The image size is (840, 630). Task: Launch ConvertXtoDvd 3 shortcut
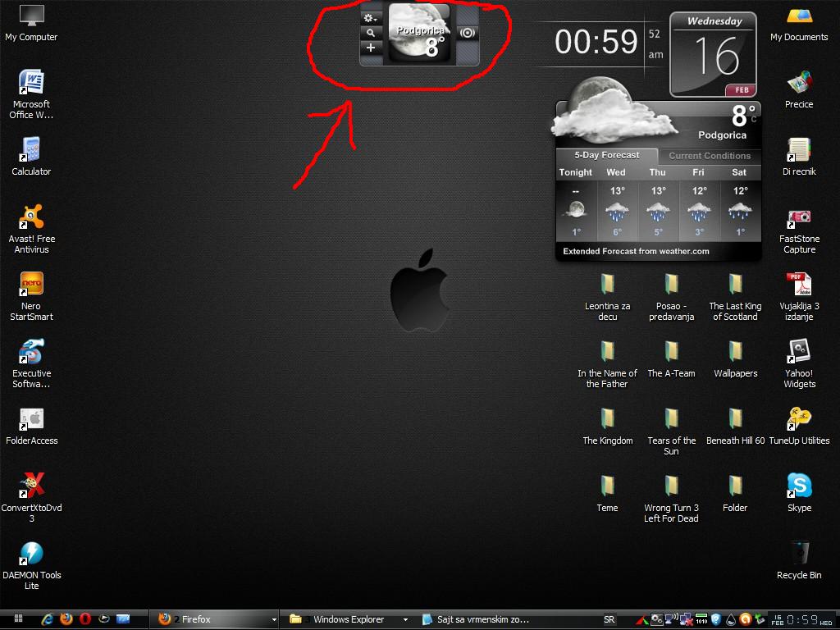point(31,498)
